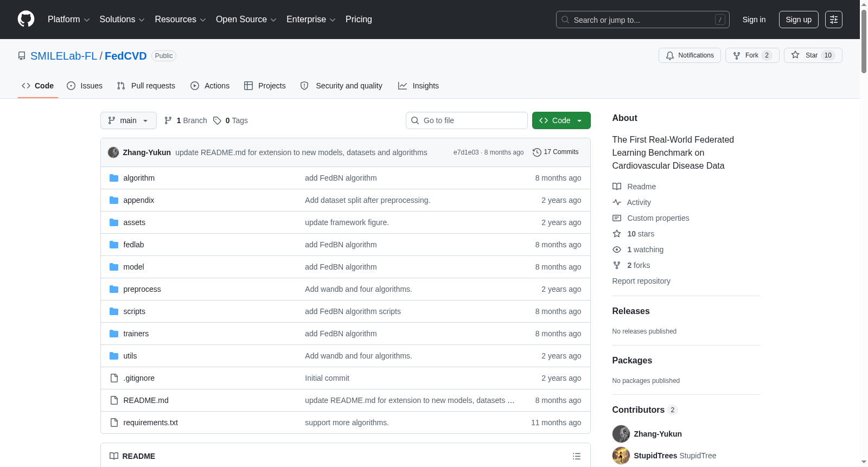
Task: Open the README outline icon
Action: [577, 456]
